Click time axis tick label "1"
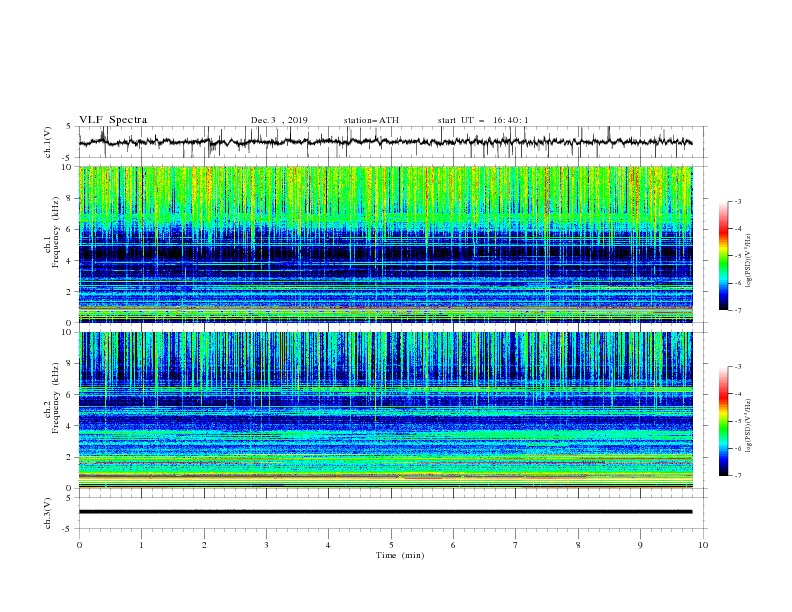792x612 pixels. click(141, 545)
